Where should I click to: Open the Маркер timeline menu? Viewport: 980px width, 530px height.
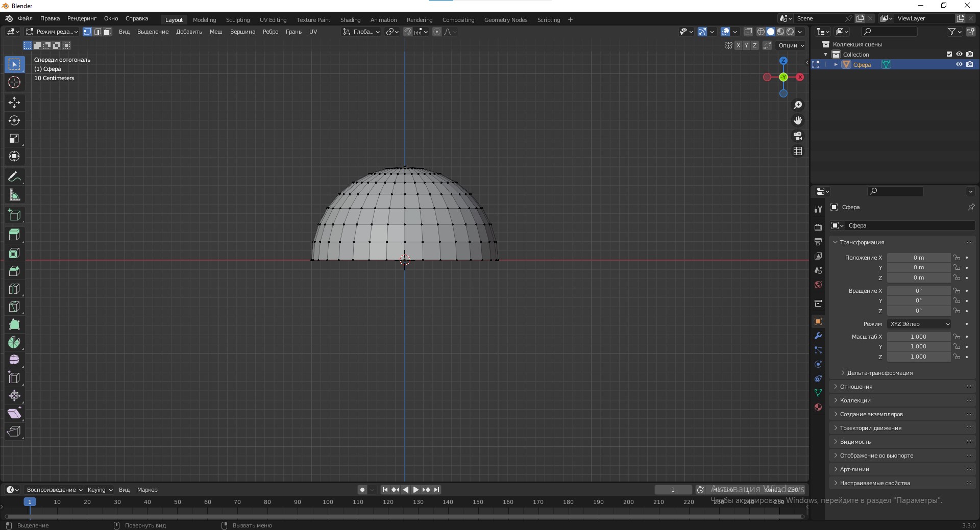[147, 490]
